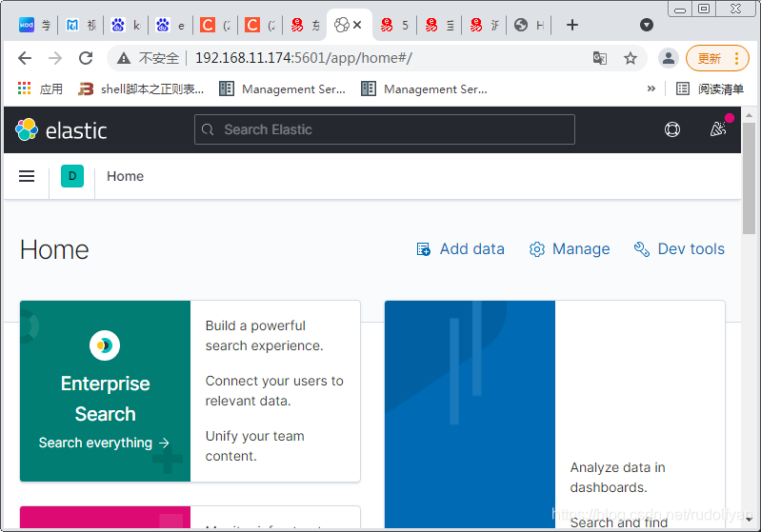Open the tab search dropdown arrow
Screen dimensions: 761x532
647,25
